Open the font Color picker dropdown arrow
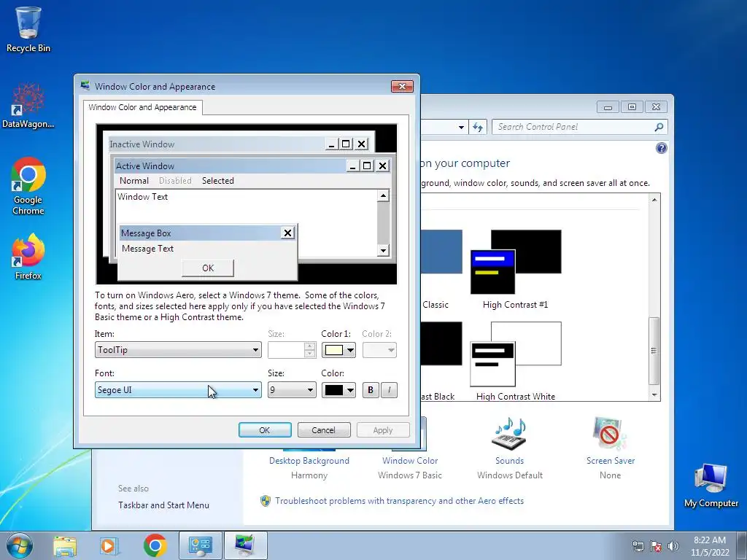This screenshot has height=560, width=747. coord(350,391)
